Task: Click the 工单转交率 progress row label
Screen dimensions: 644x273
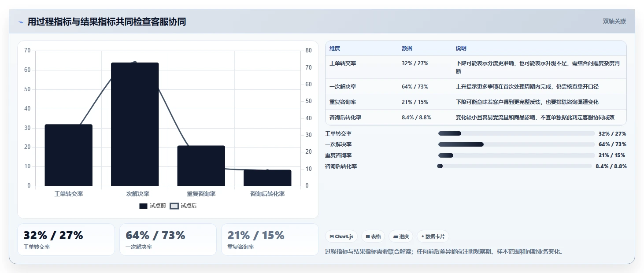Action: pyautogui.click(x=338, y=133)
